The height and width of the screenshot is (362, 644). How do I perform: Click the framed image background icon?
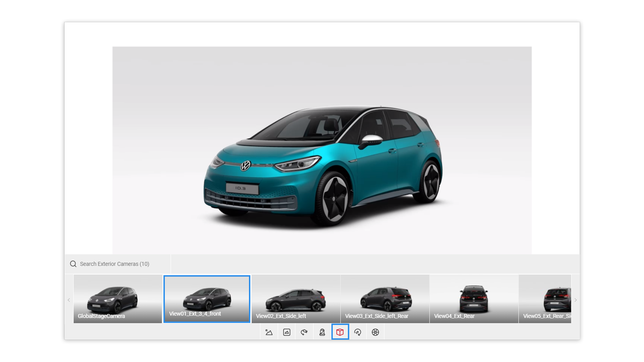[286, 332]
